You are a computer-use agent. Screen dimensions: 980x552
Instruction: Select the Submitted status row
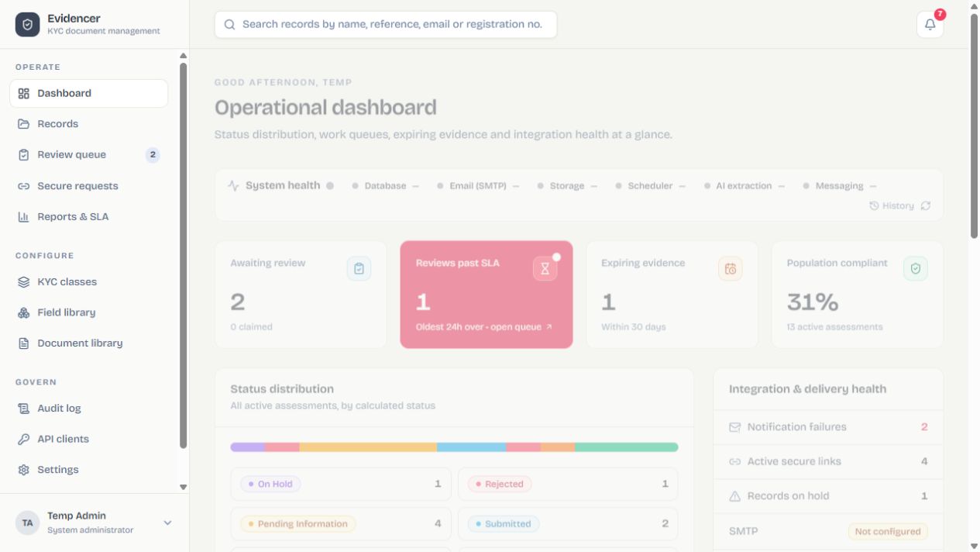pos(568,524)
